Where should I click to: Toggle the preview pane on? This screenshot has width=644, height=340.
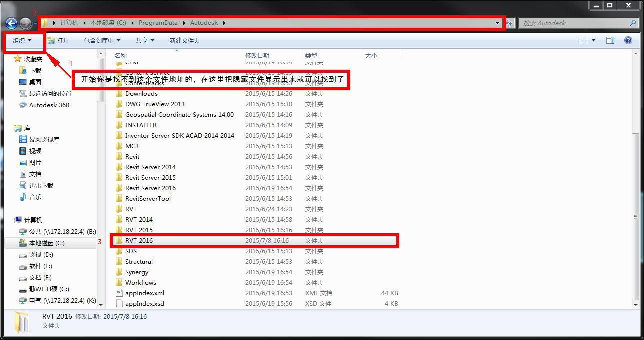(610, 40)
